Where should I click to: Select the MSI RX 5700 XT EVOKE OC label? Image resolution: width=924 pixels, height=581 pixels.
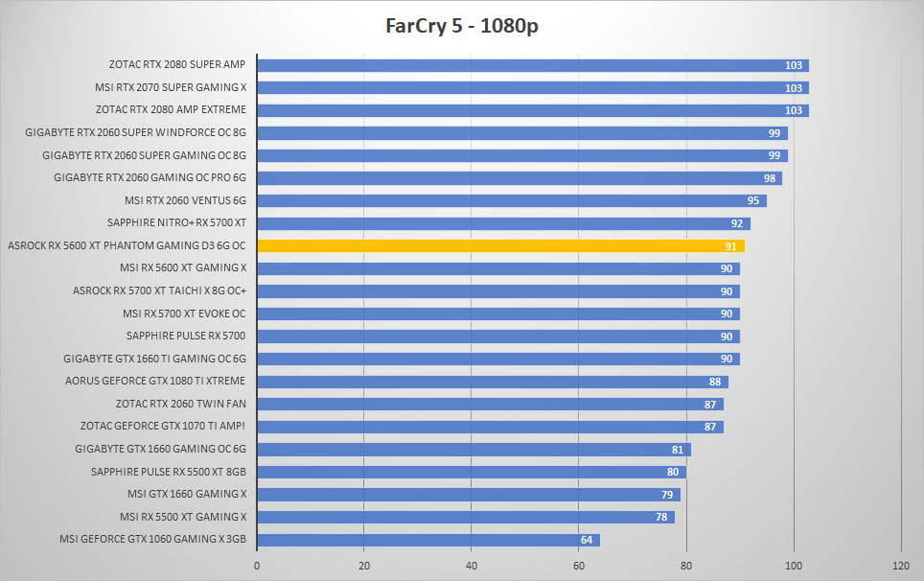click(184, 314)
